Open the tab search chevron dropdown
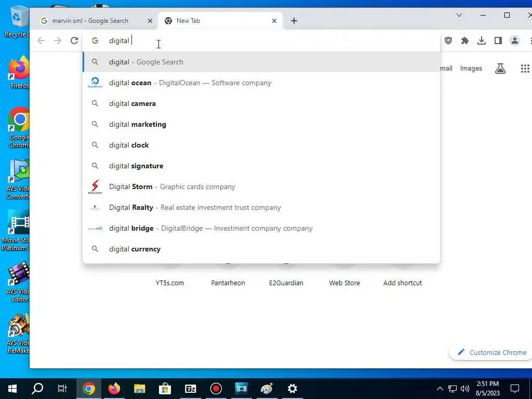The image size is (532, 399). tap(459, 15)
